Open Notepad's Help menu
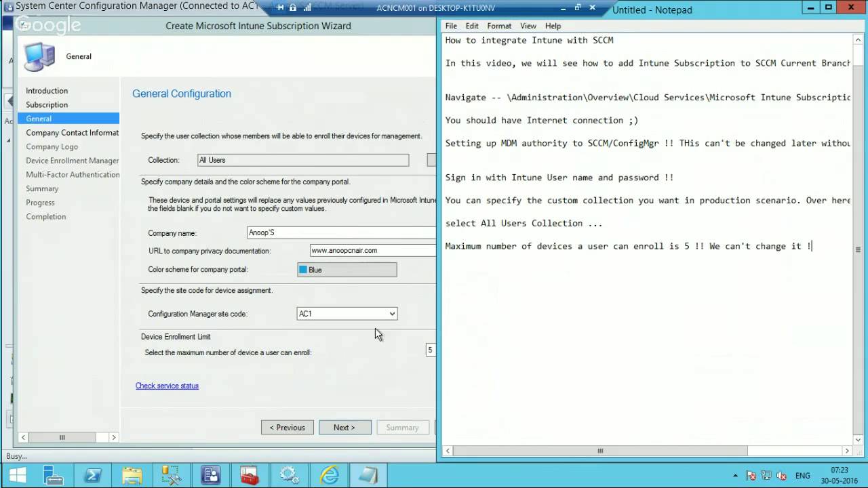Screen dimensions: 868x488 tap(553, 26)
